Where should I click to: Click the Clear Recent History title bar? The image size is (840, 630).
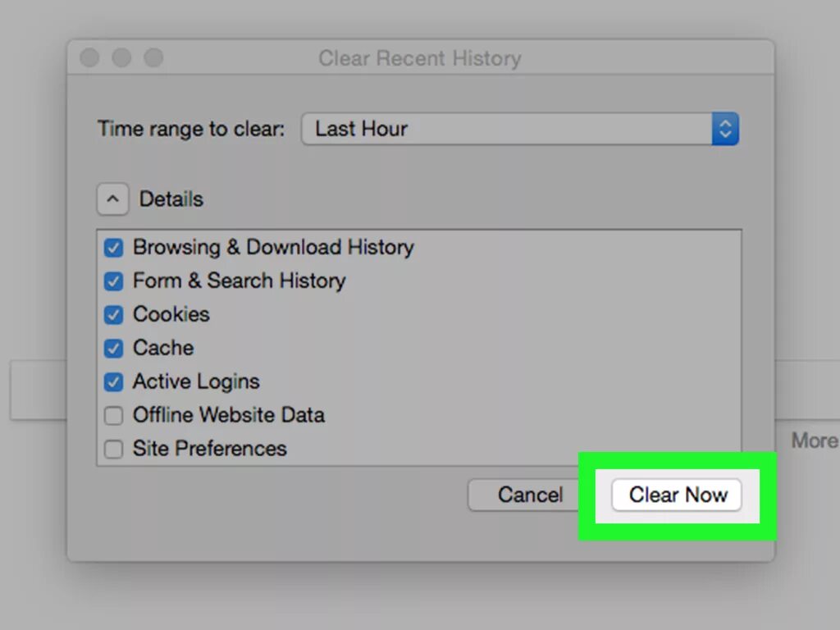(x=419, y=59)
